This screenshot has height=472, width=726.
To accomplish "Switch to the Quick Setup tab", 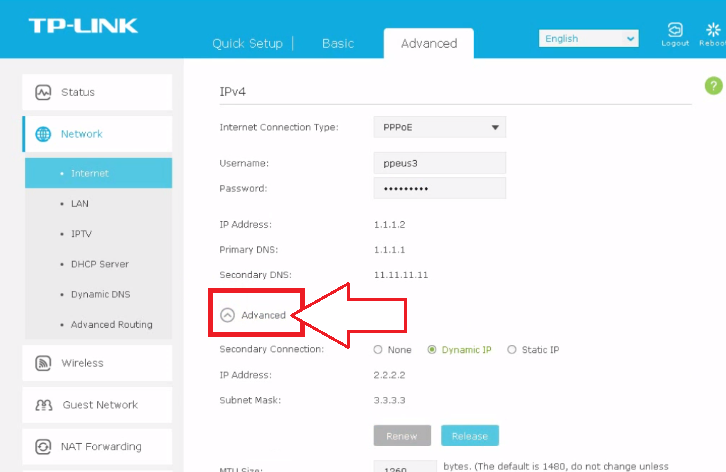I will tap(247, 44).
